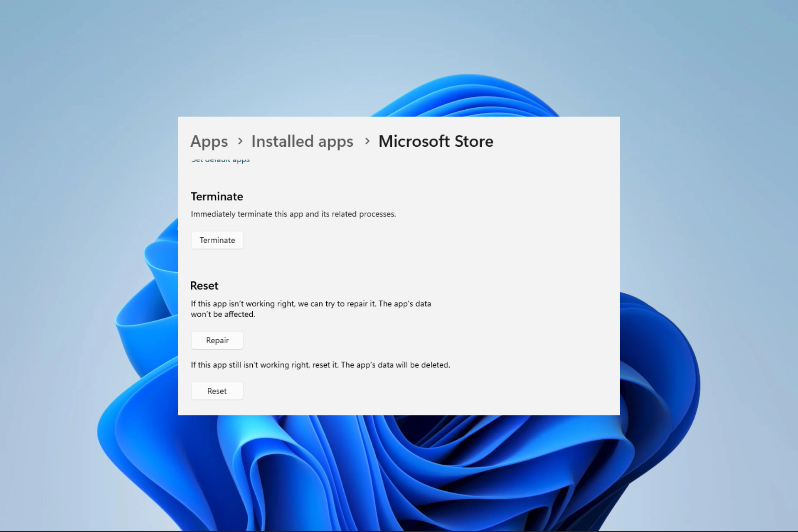Click 'Immediately terminate this app' description text

pyautogui.click(x=293, y=214)
